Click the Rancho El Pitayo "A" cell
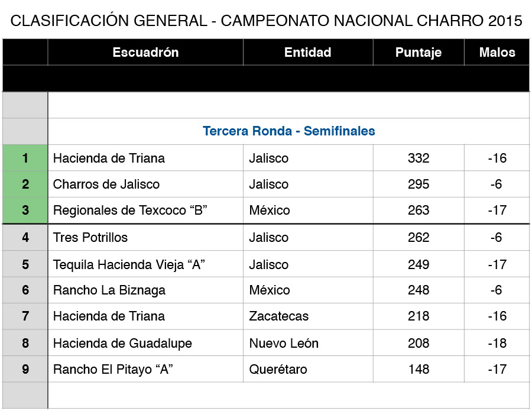The height and width of the screenshot is (411, 532). 113,369
